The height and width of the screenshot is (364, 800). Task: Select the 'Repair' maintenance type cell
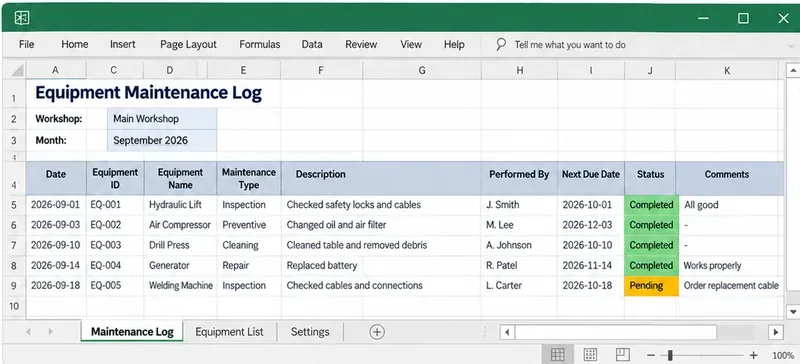tap(249, 265)
